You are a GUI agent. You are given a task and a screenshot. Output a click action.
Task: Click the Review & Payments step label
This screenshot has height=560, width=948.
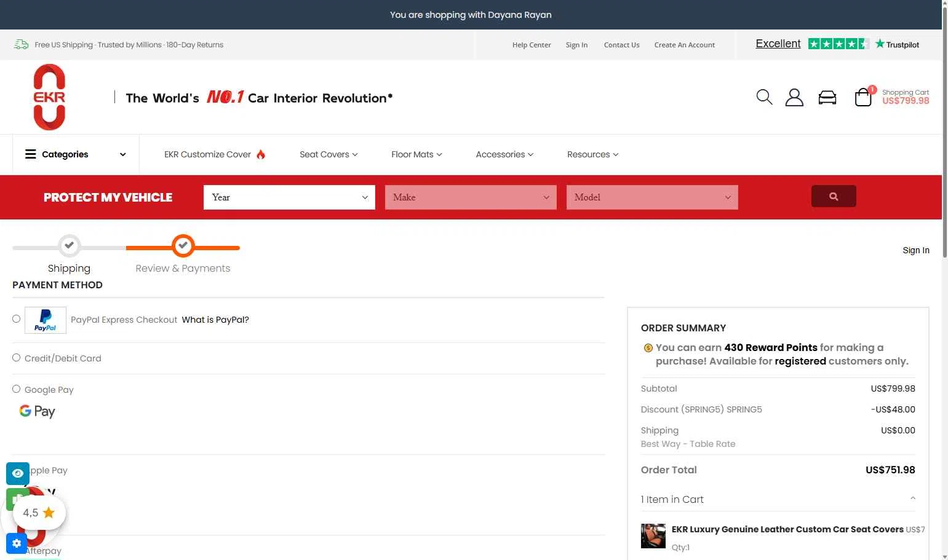pos(183,268)
